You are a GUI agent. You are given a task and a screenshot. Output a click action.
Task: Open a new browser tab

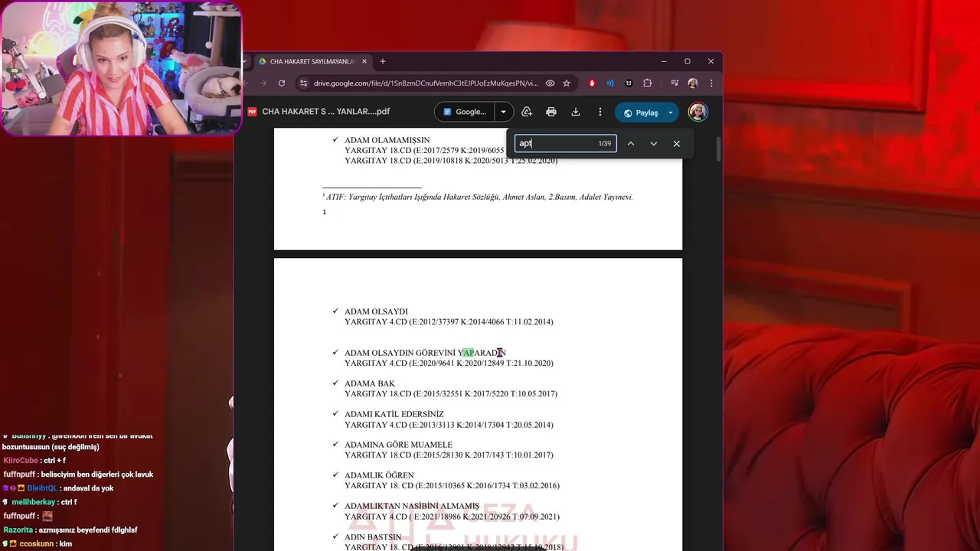383,61
